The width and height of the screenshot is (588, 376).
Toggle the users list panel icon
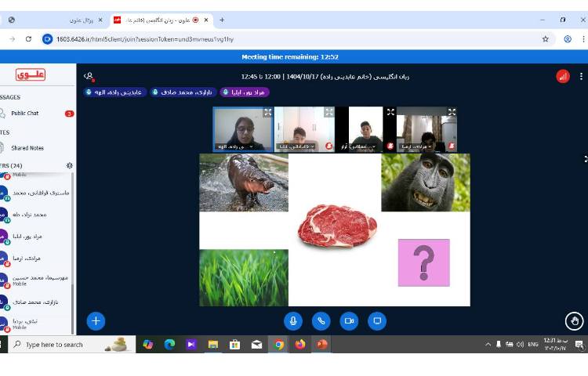tap(89, 77)
